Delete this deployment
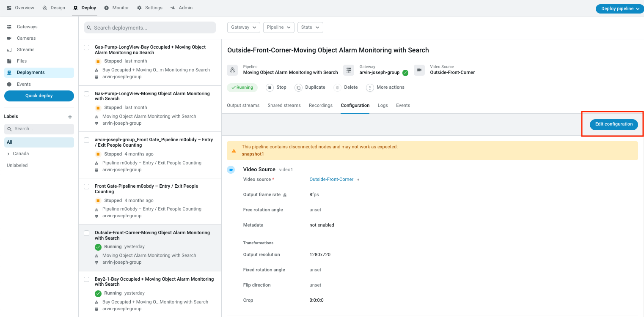The height and width of the screenshot is (317, 644). [346, 87]
